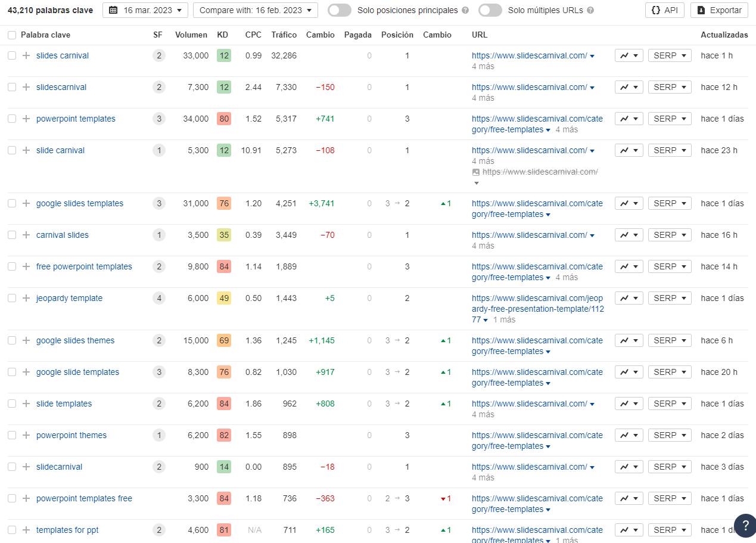This screenshot has width=756, height=543.
Task: Check the 'slide templates' row checkbox
Action: pyautogui.click(x=12, y=404)
